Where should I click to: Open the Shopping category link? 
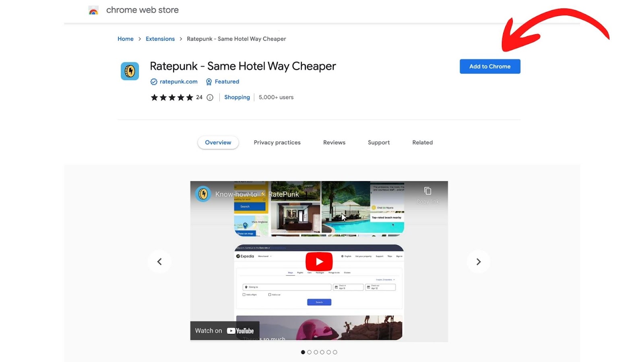pos(237,97)
